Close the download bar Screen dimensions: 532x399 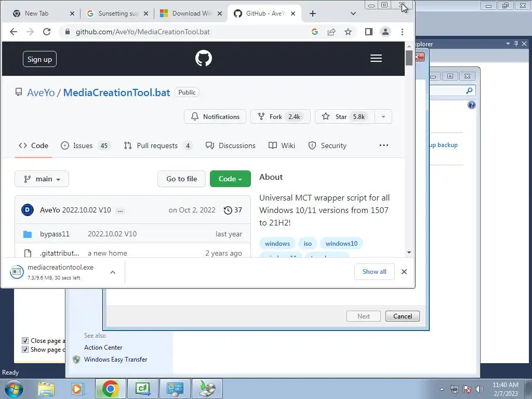(x=404, y=272)
